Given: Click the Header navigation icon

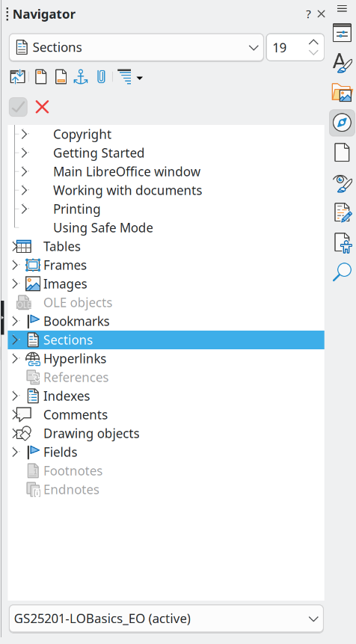Looking at the screenshot, I should click(40, 77).
